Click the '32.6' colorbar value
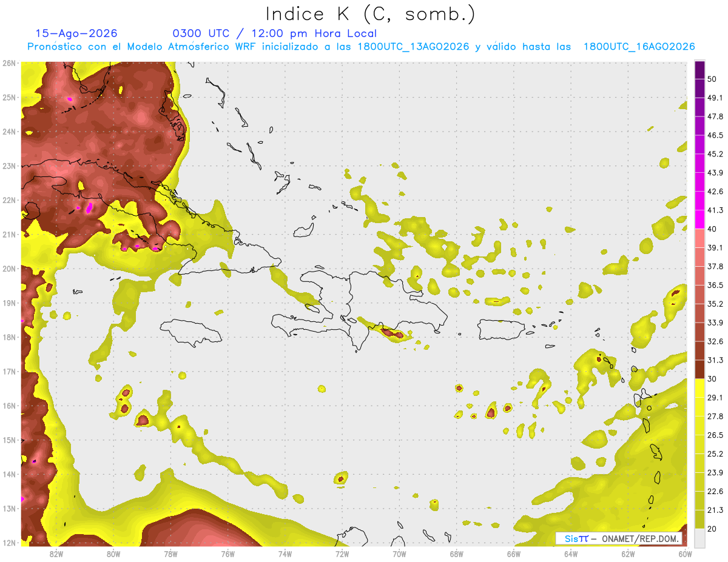The image size is (728, 562). point(715,341)
